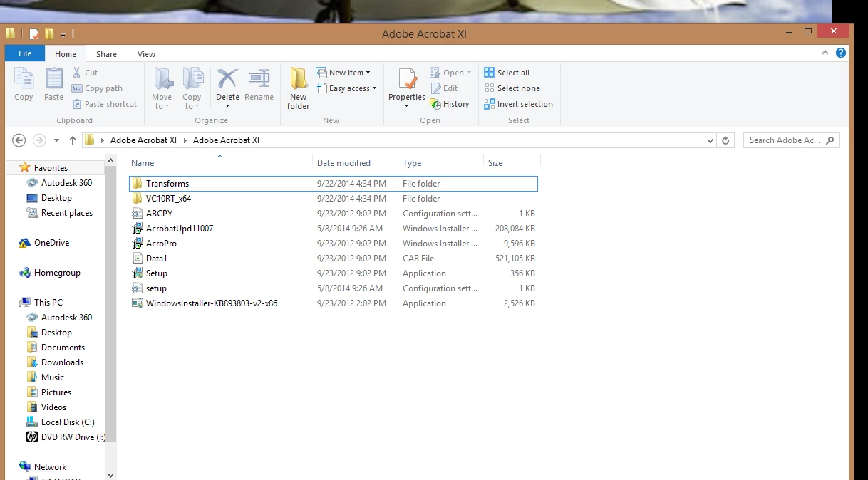The image size is (868, 480).
Task: Click the Edit ribbon command
Action: tap(444, 88)
